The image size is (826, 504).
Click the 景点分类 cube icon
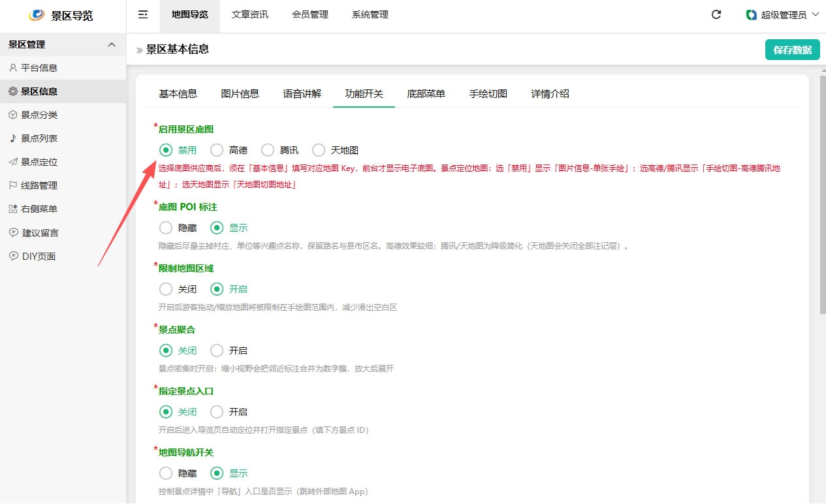(13, 115)
